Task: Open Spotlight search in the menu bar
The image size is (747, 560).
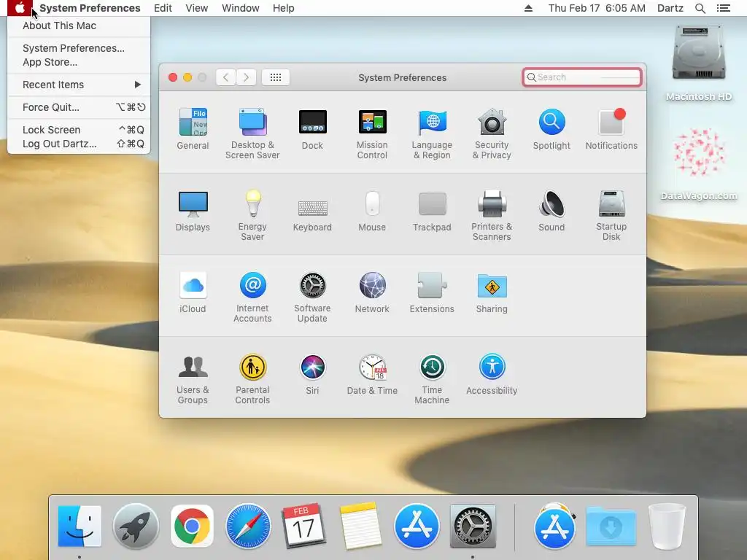Action: pos(700,8)
